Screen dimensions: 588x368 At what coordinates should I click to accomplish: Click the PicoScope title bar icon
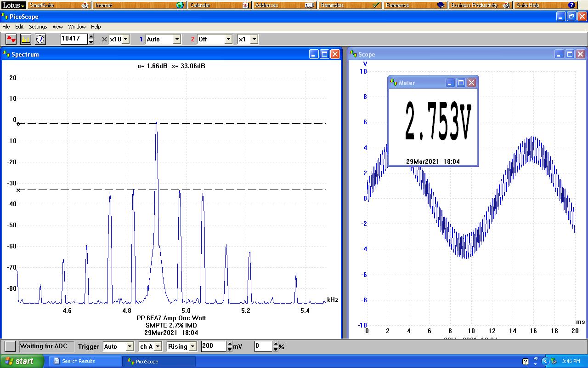5,17
